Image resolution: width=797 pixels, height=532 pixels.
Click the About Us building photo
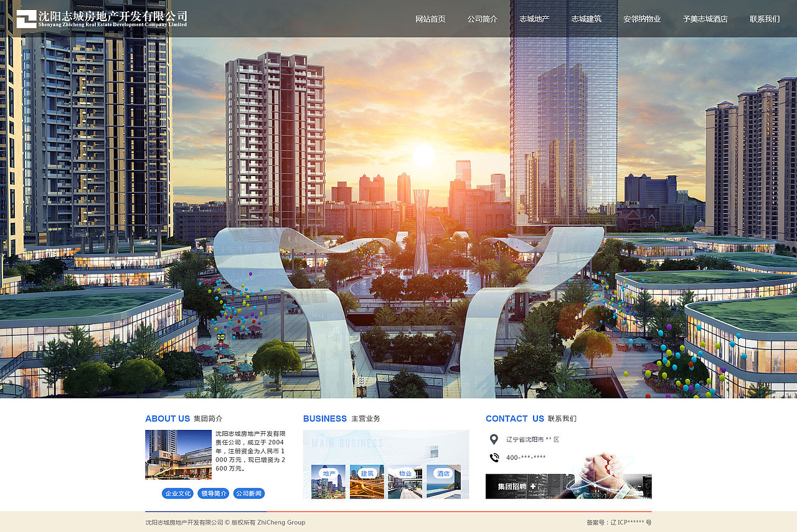click(179, 455)
